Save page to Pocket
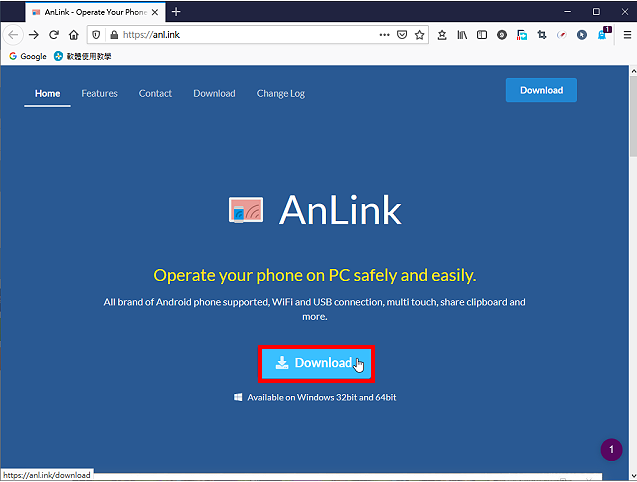Viewport: 637px width, 482px height. coord(402,35)
